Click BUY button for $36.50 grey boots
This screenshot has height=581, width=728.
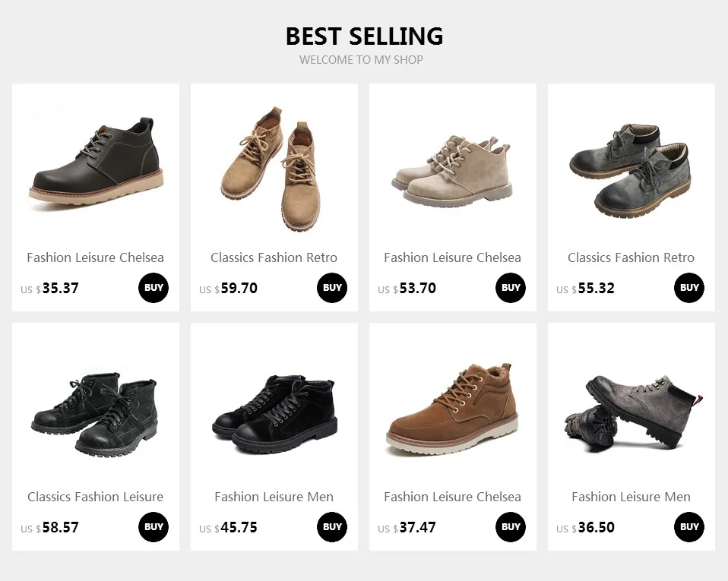coord(689,527)
